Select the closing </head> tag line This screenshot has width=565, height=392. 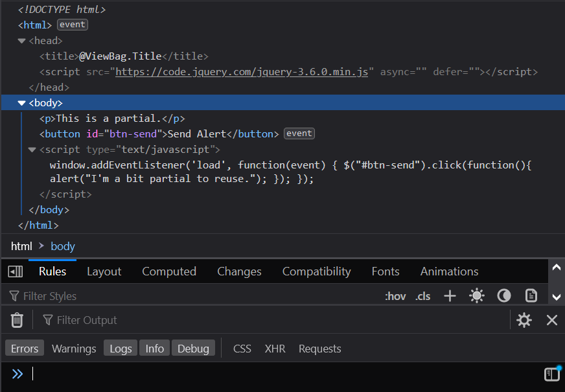coord(49,87)
